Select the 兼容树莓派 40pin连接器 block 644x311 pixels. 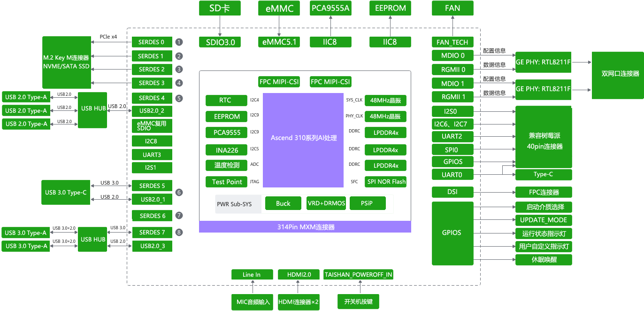pos(544,137)
